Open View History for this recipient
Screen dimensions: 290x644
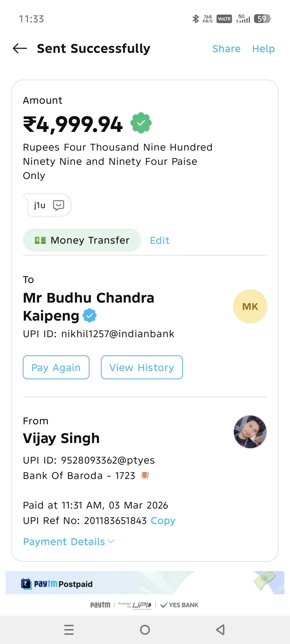142,367
